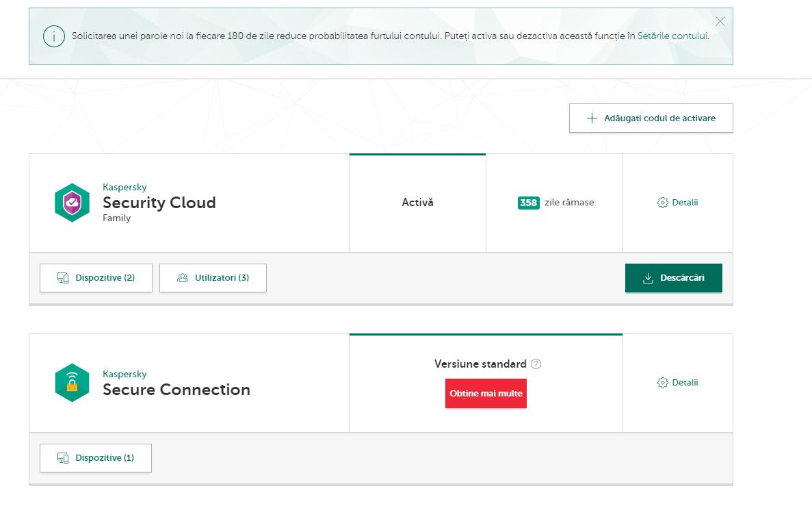Click gear icon in Secure Connection Detalii

pos(662,383)
